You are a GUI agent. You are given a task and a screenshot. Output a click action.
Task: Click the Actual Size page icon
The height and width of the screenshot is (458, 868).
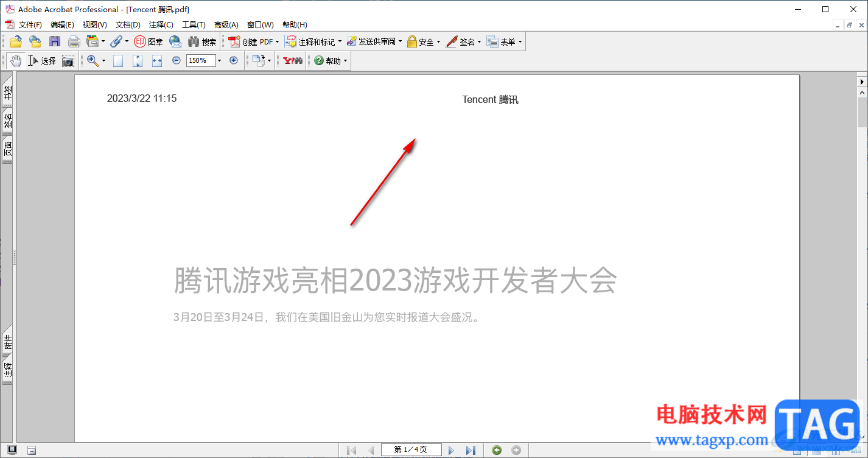pyautogui.click(x=118, y=60)
